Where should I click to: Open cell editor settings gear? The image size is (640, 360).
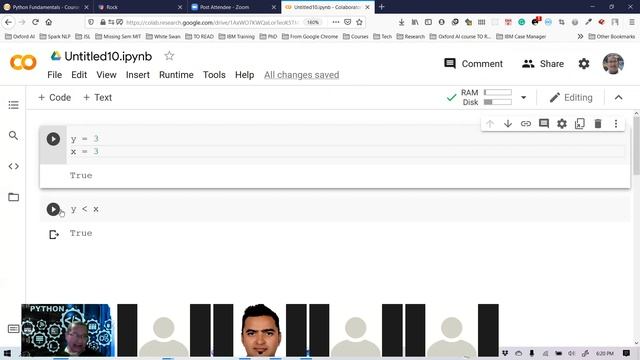562,124
